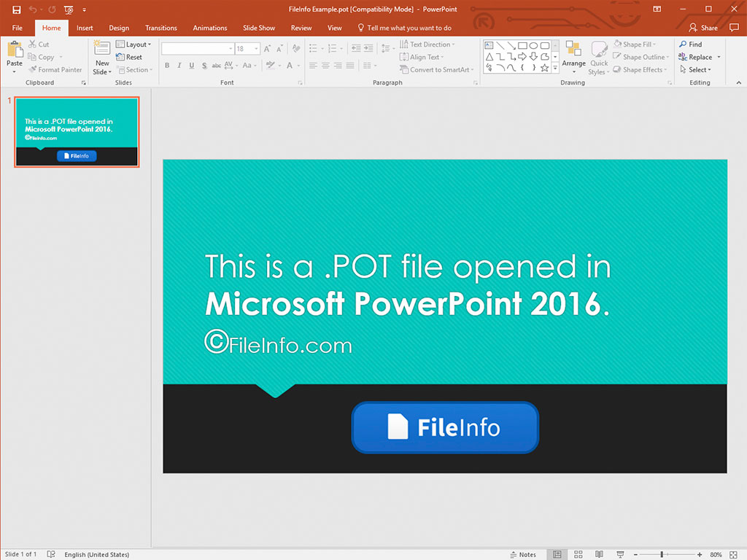Screen dimensions: 747x560
Task: Toggle the Notes pane in status bar
Action: tap(522, 554)
